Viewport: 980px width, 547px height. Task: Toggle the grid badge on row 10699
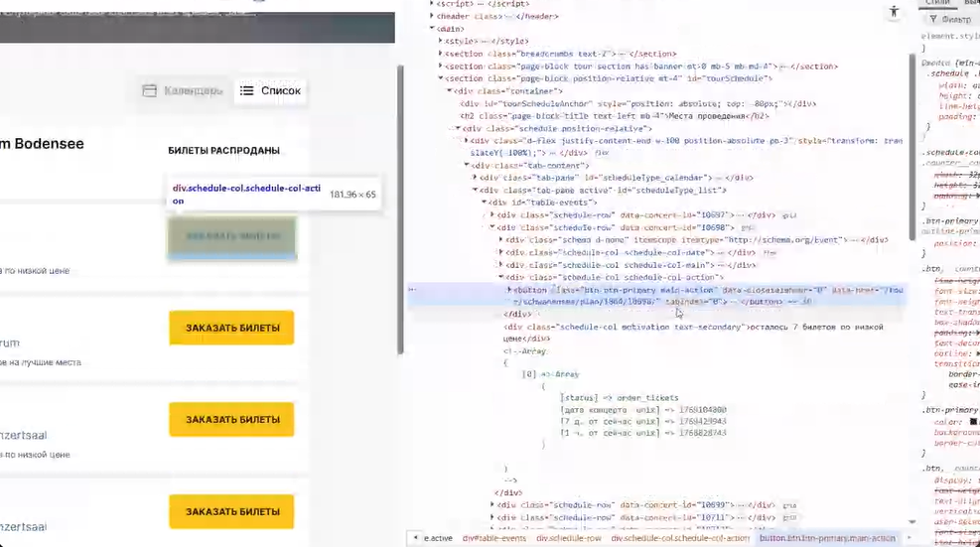coord(788,505)
